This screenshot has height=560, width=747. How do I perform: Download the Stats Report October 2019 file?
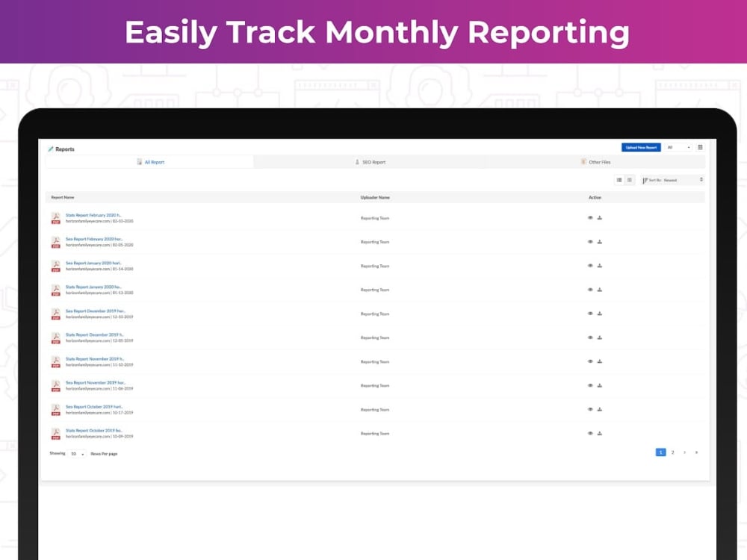[x=599, y=433]
